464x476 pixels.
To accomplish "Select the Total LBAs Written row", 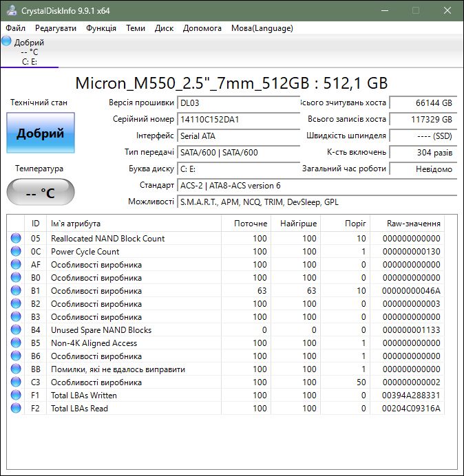I will coord(226,395).
